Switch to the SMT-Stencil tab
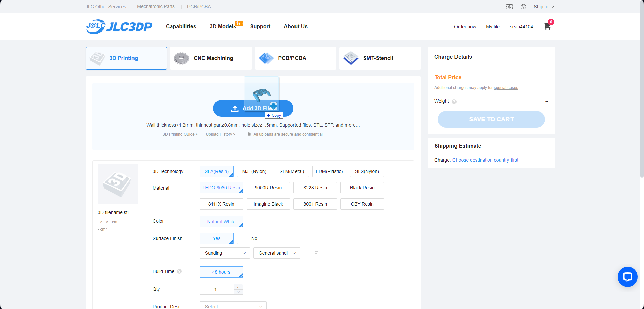Viewport: 644px width, 309px height. 380,58
